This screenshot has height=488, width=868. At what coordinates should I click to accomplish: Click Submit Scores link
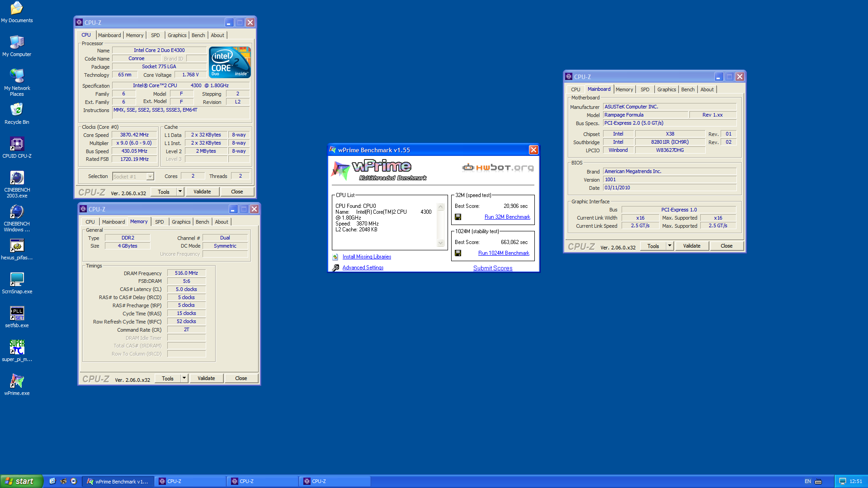493,268
